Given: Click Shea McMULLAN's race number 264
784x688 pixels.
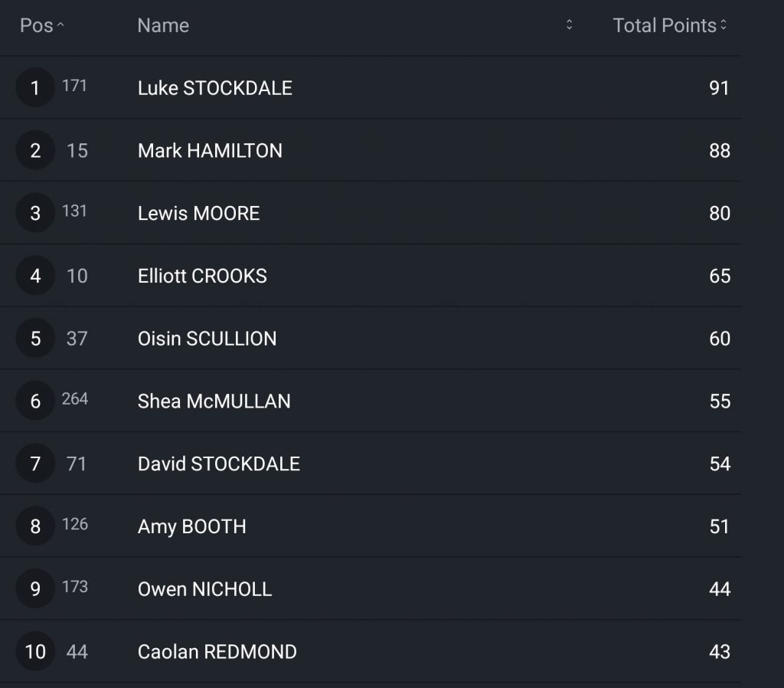Looking at the screenshot, I should coord(75,399).
